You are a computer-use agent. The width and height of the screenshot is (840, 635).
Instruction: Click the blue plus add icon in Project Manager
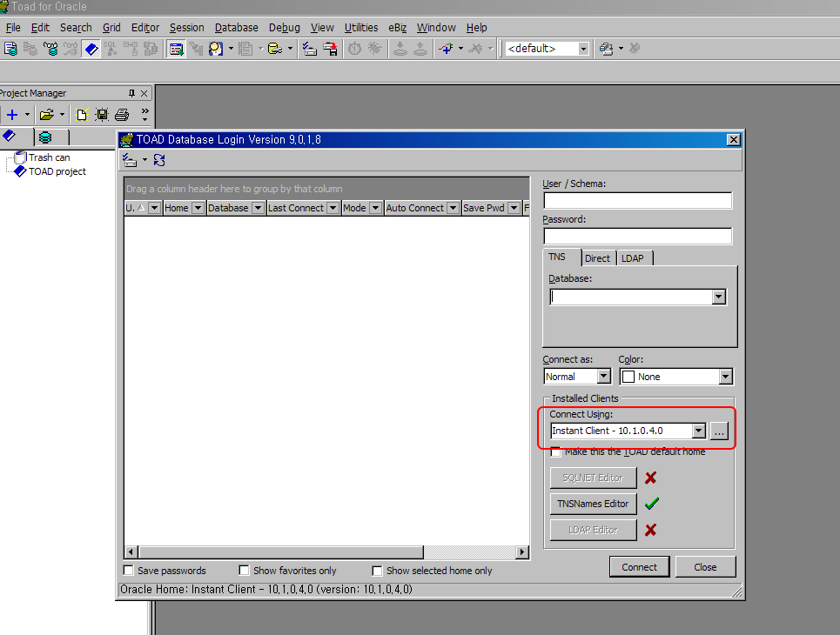12,115
